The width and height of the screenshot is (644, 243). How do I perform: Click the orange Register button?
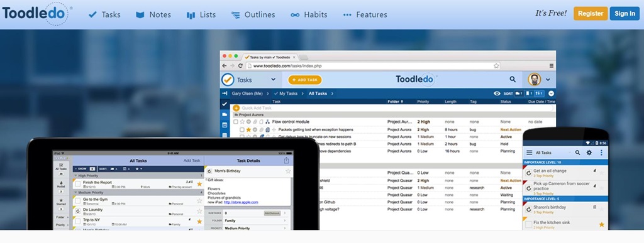coord(591,14)
